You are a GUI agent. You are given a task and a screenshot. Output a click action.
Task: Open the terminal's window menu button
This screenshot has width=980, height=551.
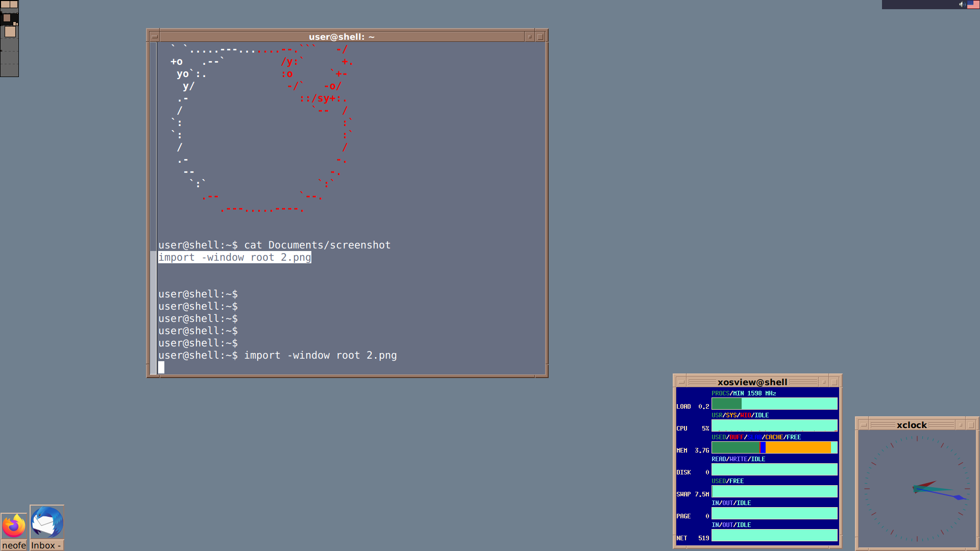tap(154, 37)
